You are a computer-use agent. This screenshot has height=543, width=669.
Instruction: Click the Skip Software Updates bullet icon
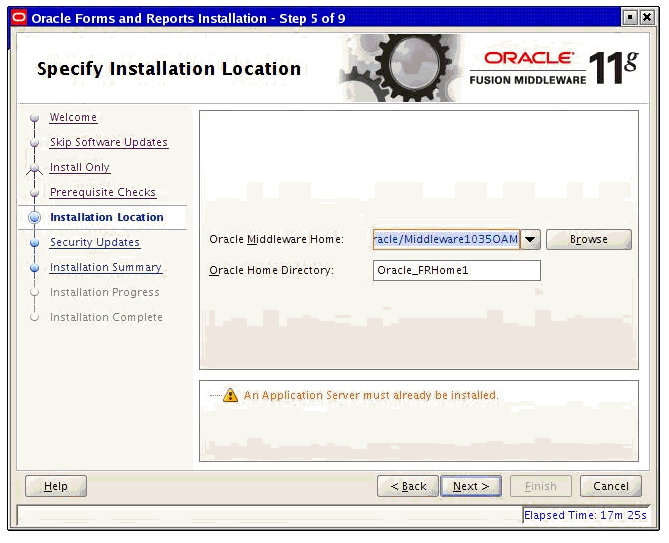pyautogui.click(x=35, y=143)
